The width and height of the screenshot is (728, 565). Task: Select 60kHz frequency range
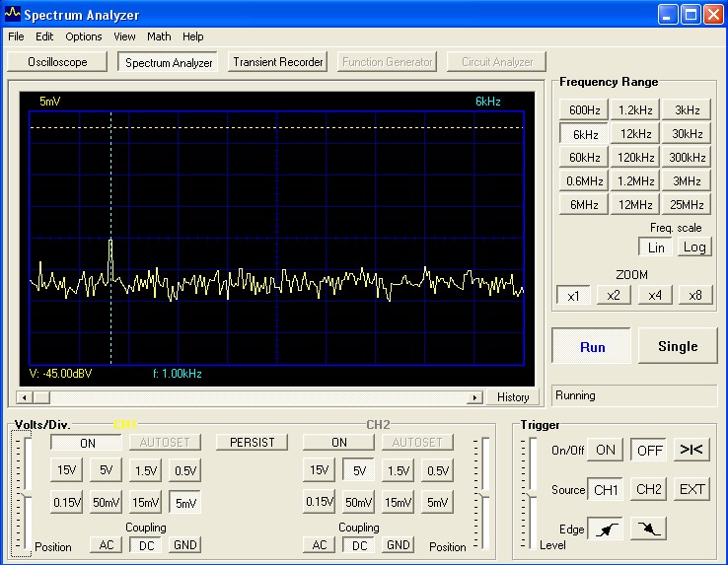(584, 157)
